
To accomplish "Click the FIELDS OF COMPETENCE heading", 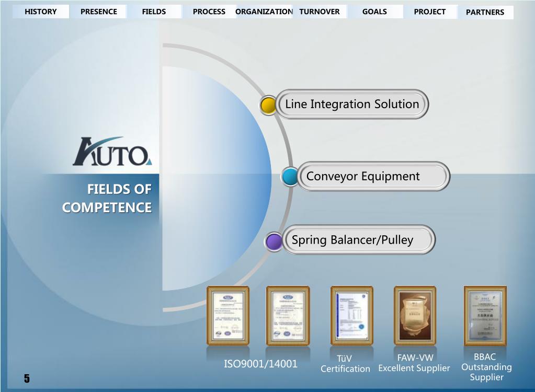I will [107, 199].
